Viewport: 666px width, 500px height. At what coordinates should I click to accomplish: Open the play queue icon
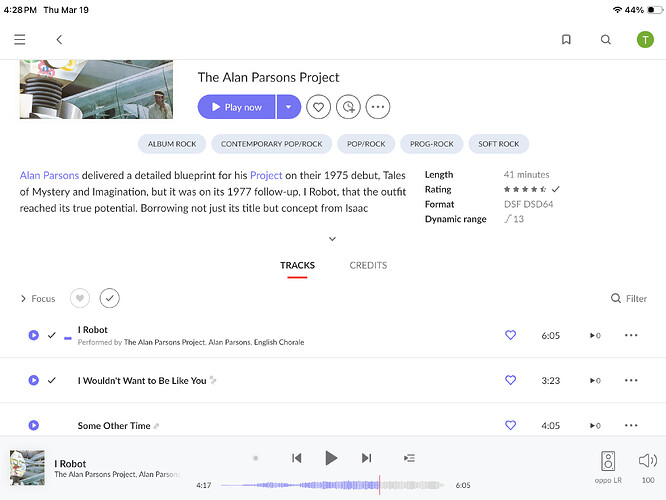[409, 458]
